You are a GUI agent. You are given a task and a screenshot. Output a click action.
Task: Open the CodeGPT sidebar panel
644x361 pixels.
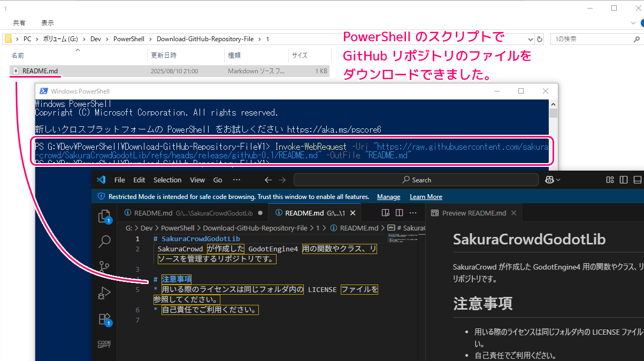(x=105, y=344)
